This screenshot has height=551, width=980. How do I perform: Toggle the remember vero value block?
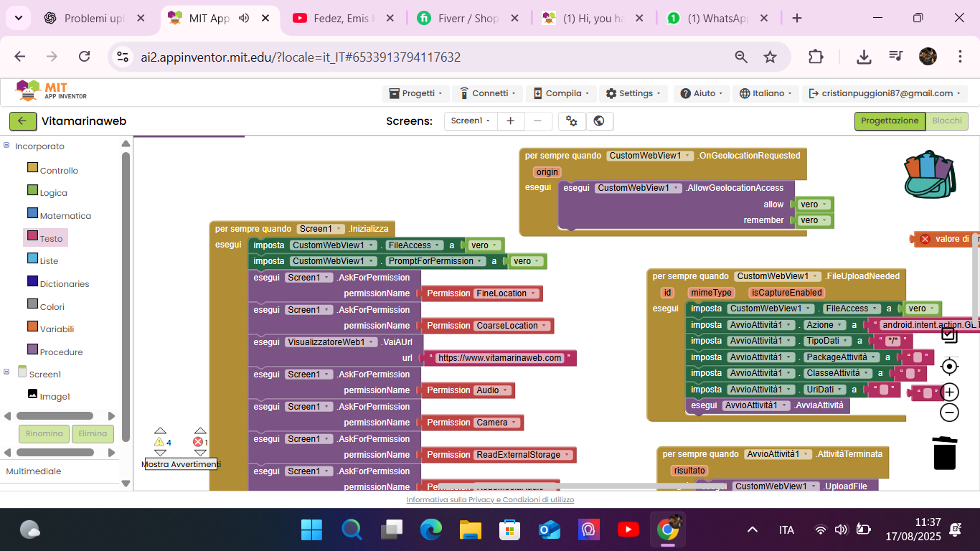pos(814,220)
